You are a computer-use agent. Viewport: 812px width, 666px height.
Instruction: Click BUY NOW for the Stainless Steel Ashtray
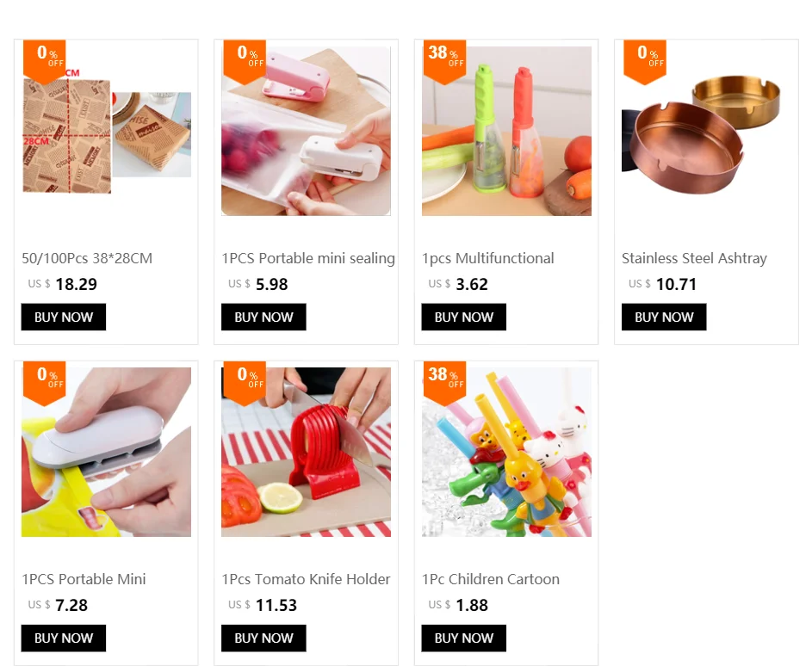click(664, 317)
